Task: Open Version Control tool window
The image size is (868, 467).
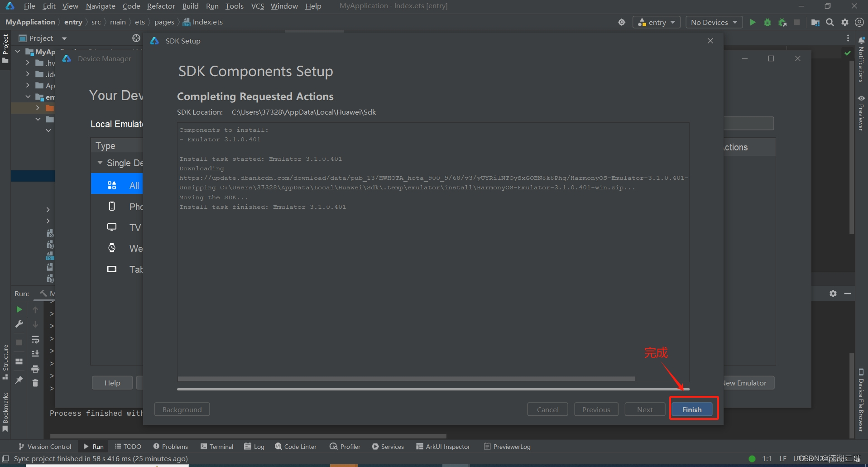Action: click(x=45, y=447)
